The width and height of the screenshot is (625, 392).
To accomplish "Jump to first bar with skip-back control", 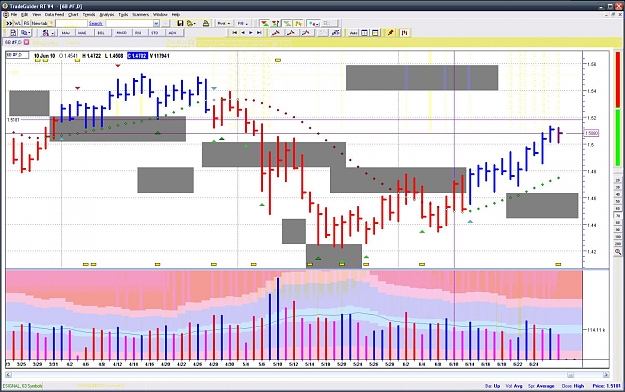I will 235,33.
